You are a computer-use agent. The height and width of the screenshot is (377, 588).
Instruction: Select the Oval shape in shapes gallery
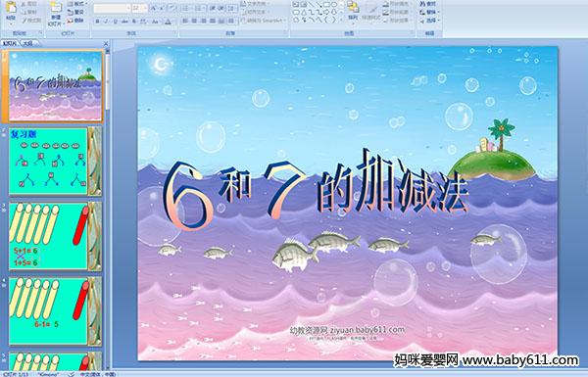click(x=334, y=5)
